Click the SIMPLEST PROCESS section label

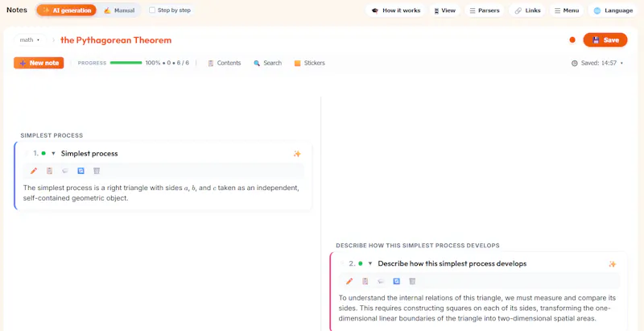click(52, 135)
